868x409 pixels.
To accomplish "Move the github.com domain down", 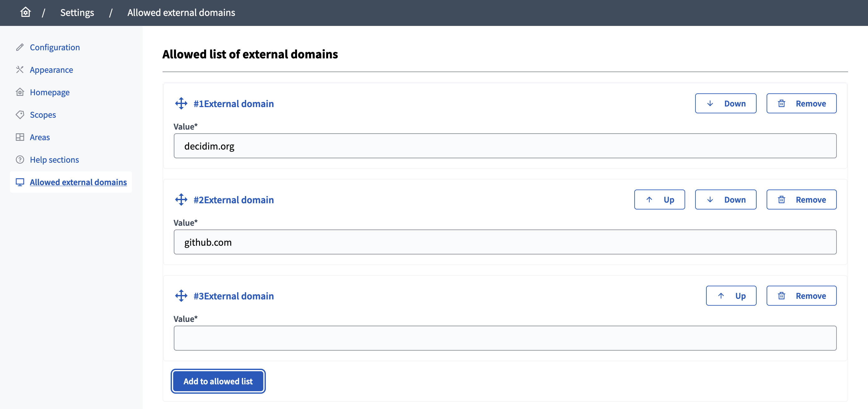I will (x=726, y=199).
